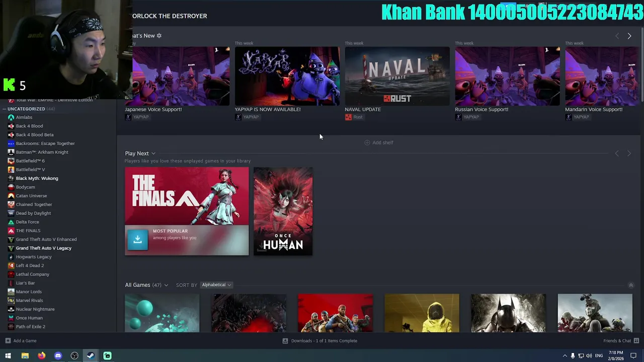Open the green app taskbar icon
This screenshot has height=362, width=644.
(107, 356)
